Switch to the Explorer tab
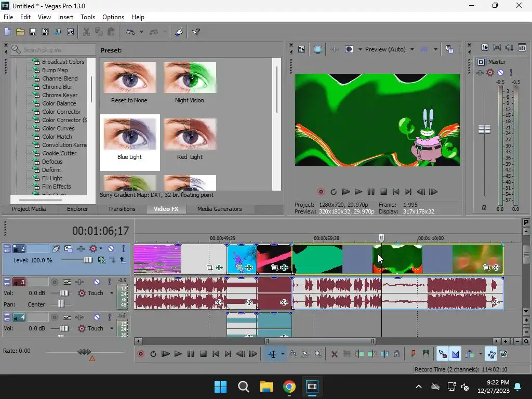The width and height of the screenshot is (532, 399). pyautogui.click(x=77, y=209)
